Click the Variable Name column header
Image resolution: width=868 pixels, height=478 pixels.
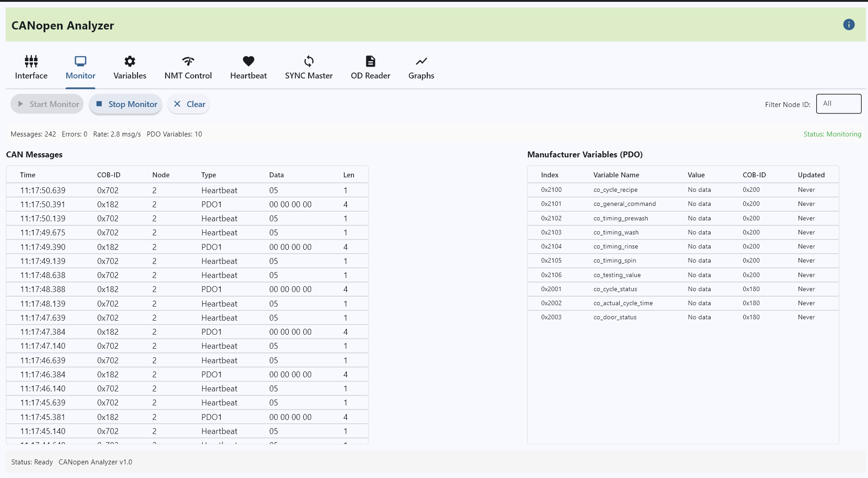click(x=616, y=175)
